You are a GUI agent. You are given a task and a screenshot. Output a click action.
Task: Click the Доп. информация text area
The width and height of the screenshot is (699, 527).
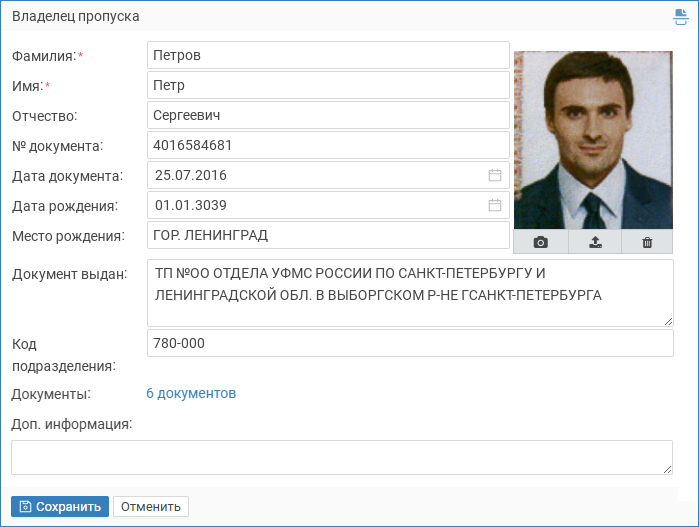[x=342, y=457]
